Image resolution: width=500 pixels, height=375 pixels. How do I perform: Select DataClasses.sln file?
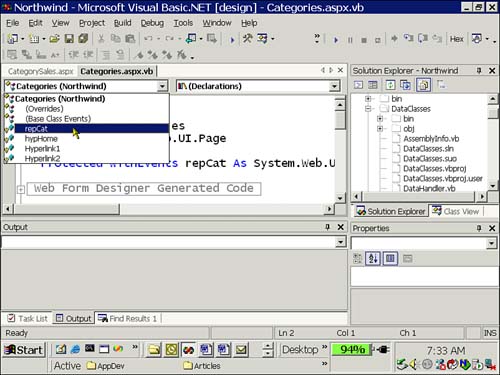pyautogui.click(x=428, y=149)
